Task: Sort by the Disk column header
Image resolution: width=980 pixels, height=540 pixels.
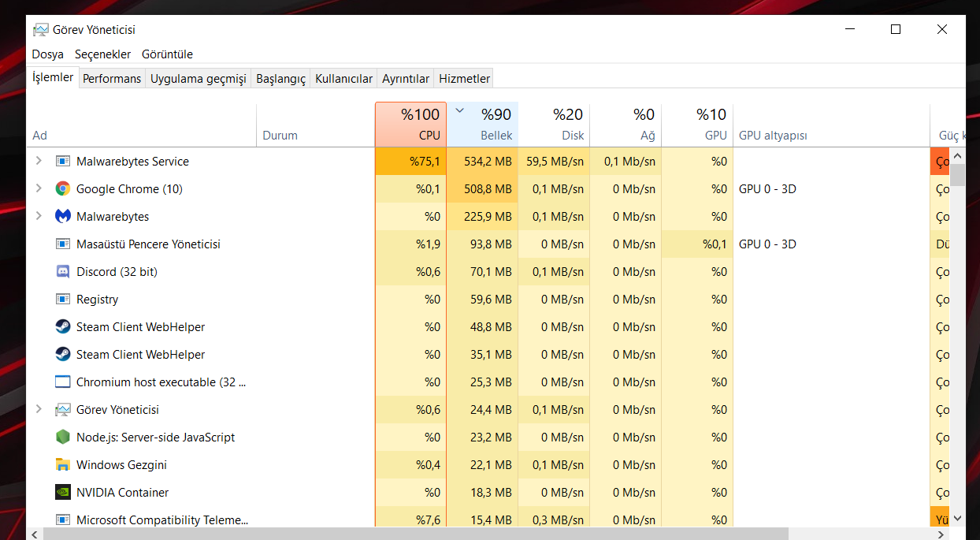Action: pos(554,125)
